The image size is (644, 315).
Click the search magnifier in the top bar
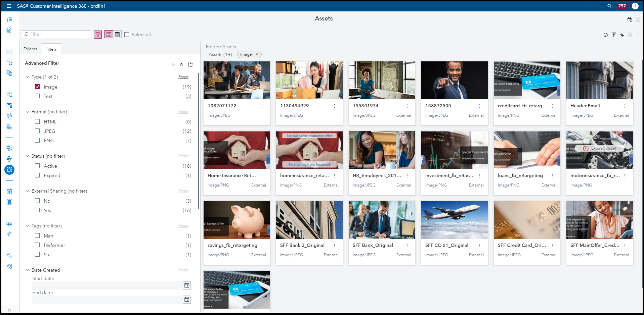[x=609, y=6]
